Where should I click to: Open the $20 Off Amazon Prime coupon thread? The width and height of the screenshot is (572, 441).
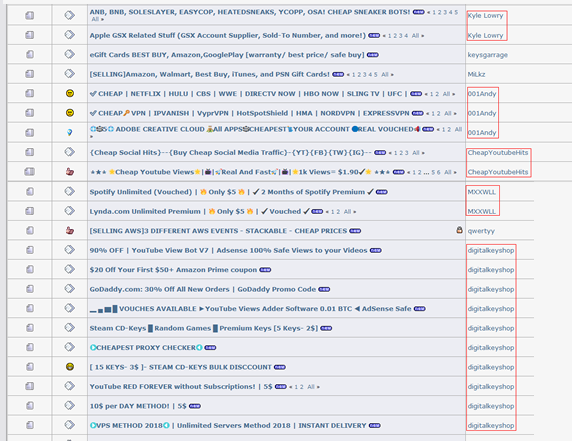click(173, 270)
